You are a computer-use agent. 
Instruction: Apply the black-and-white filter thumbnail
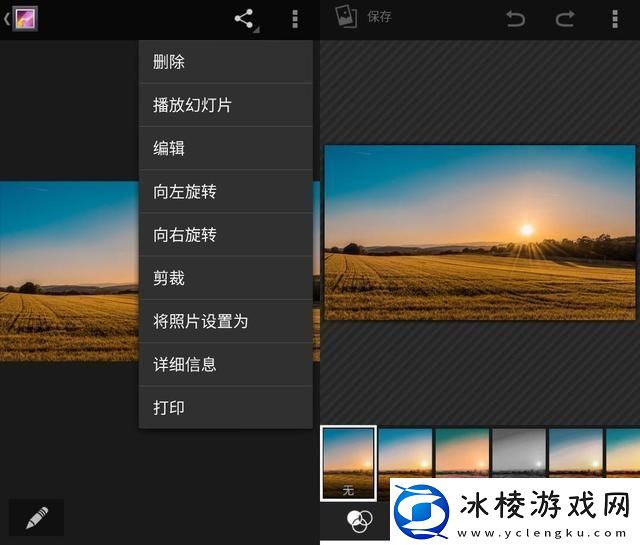(x=519, y=453)
